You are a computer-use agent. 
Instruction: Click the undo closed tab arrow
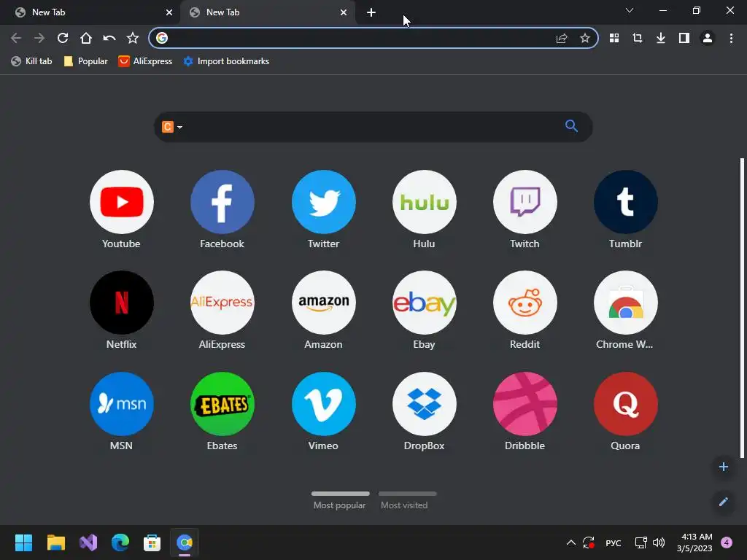(109, 38)
